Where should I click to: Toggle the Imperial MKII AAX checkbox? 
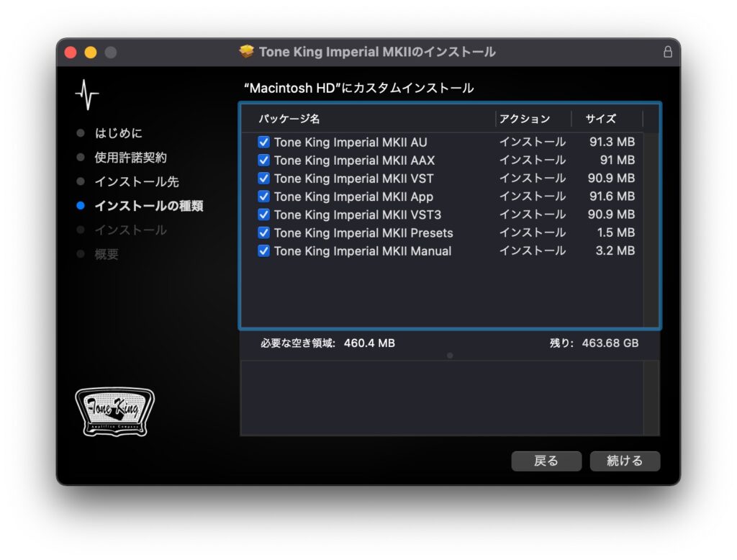[263, 161]
